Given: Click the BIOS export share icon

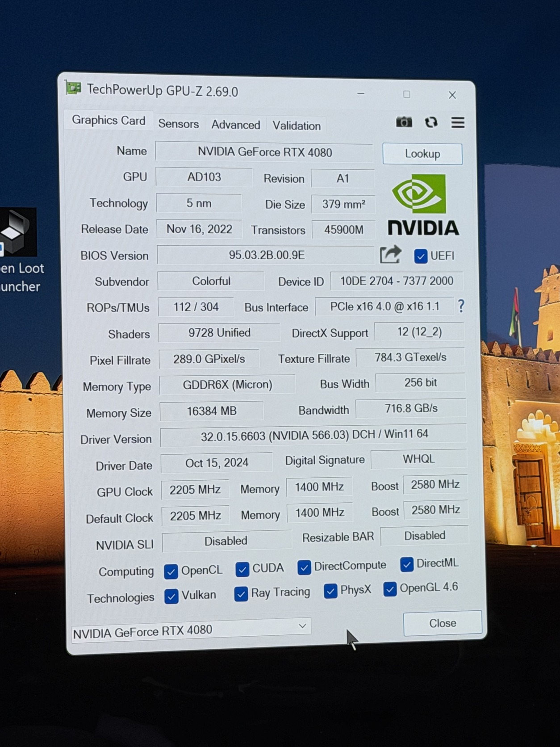Looking at the screenshot, I should tap(390, 255).
